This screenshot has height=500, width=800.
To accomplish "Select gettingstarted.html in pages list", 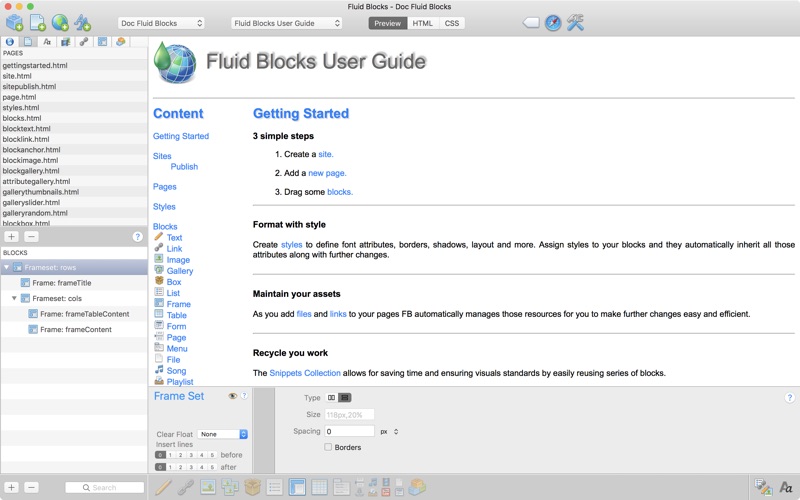I will tap(74, 65).
